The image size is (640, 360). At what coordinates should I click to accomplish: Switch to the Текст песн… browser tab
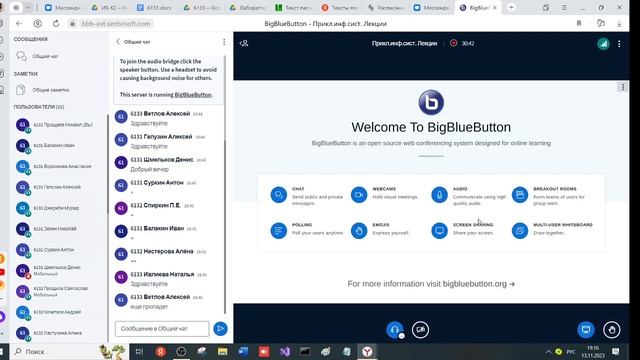pos(293,8)
